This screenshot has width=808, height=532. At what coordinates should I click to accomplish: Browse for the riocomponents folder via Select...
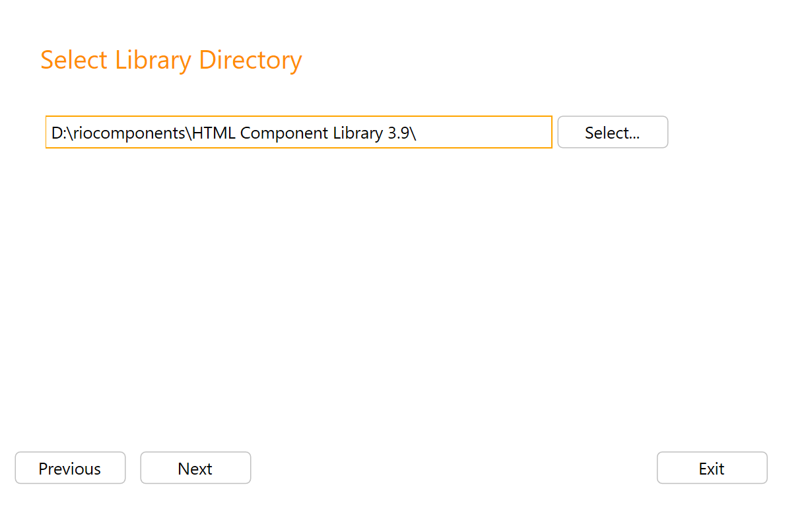coord(613,132)
